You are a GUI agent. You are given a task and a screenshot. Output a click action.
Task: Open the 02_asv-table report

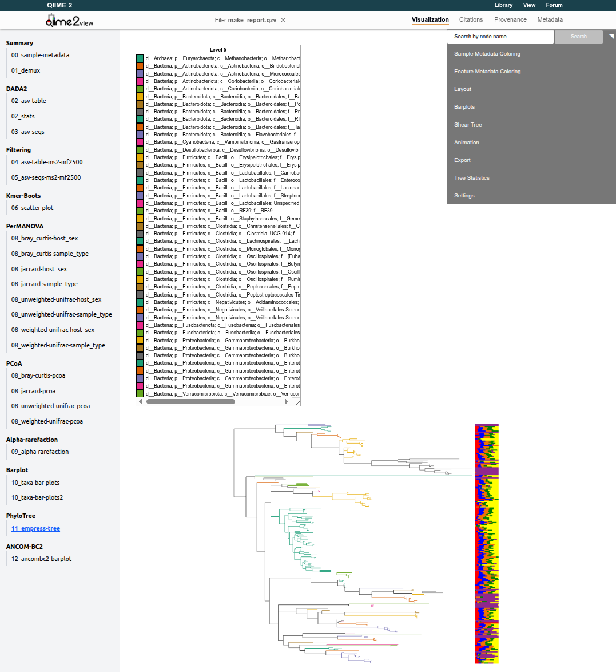point(29,101)
